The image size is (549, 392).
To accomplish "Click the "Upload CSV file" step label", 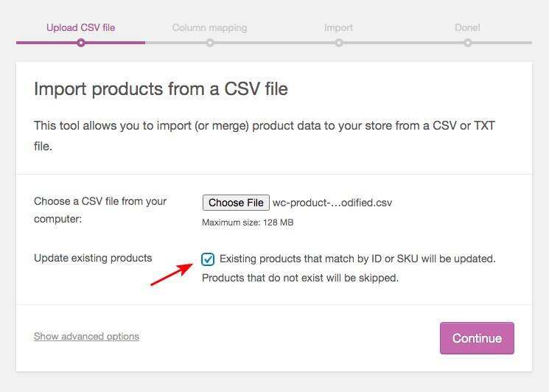I will [80, 28].
